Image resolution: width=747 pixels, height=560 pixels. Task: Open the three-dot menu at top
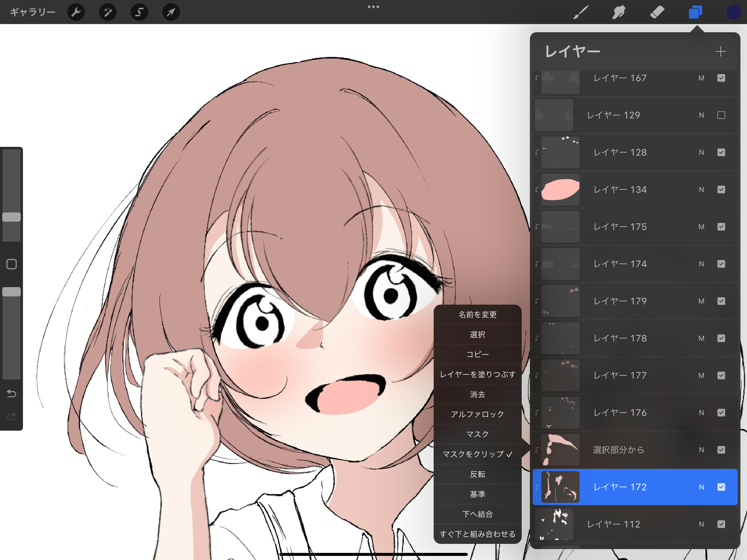click(x=373, y=7)
